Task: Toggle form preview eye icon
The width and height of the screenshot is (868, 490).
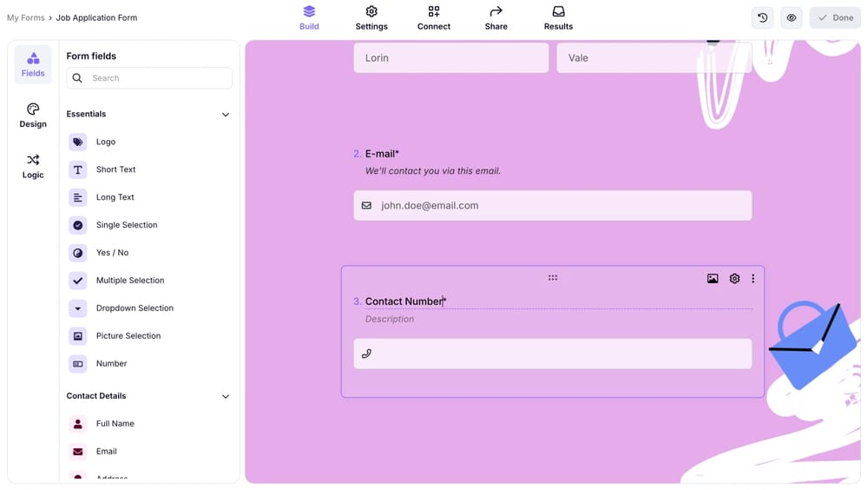Action: 791,17
